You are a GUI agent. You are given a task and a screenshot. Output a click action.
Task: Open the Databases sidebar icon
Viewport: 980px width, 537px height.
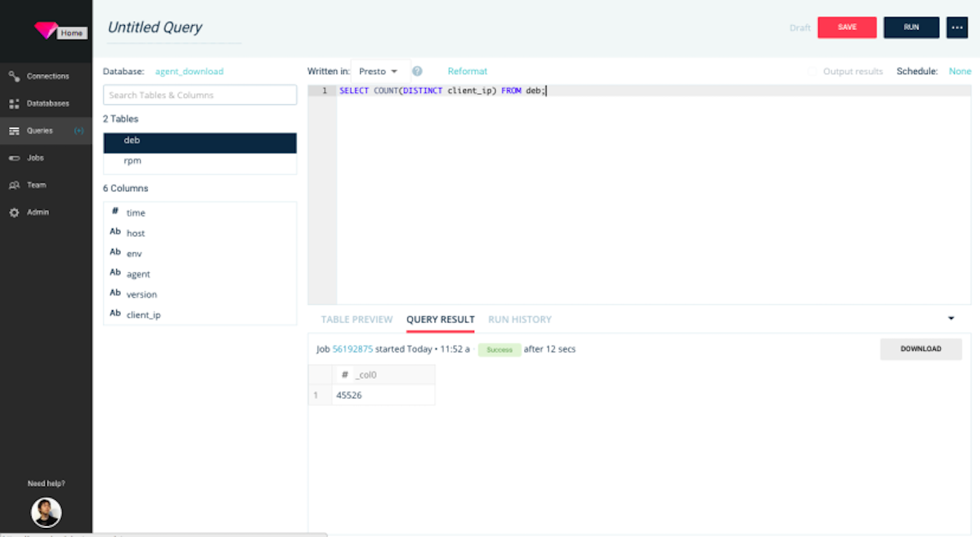14,103
